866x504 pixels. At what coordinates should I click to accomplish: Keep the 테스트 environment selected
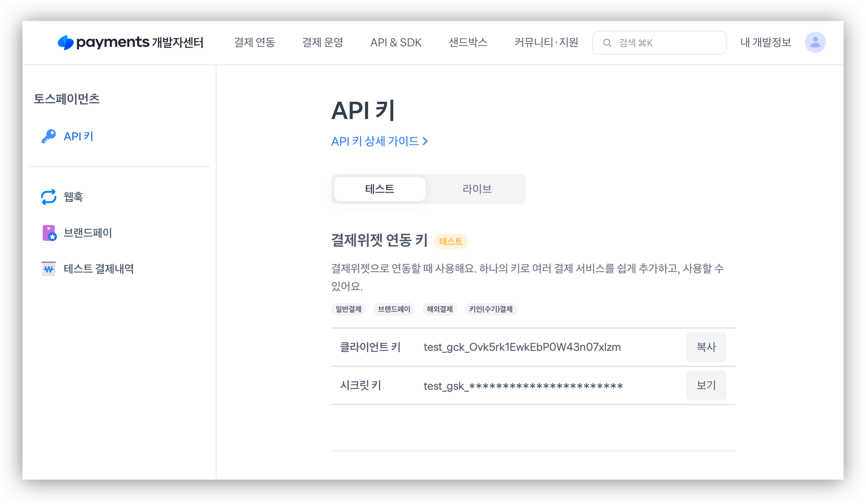[x=379, y=189]
